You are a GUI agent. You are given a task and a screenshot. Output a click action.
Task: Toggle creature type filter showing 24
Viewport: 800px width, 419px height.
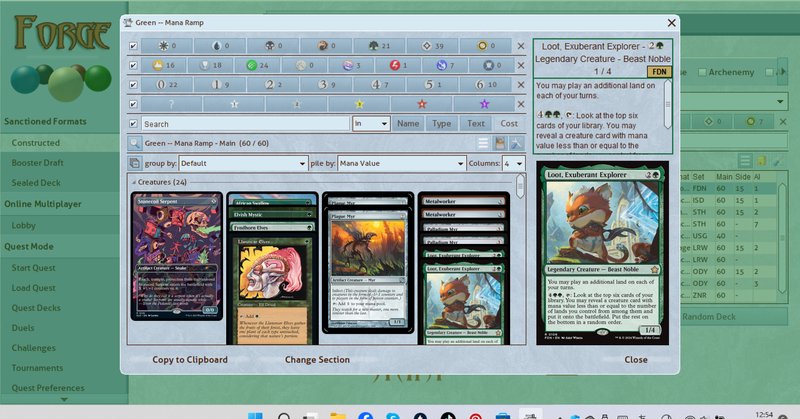tap(257, 65)
